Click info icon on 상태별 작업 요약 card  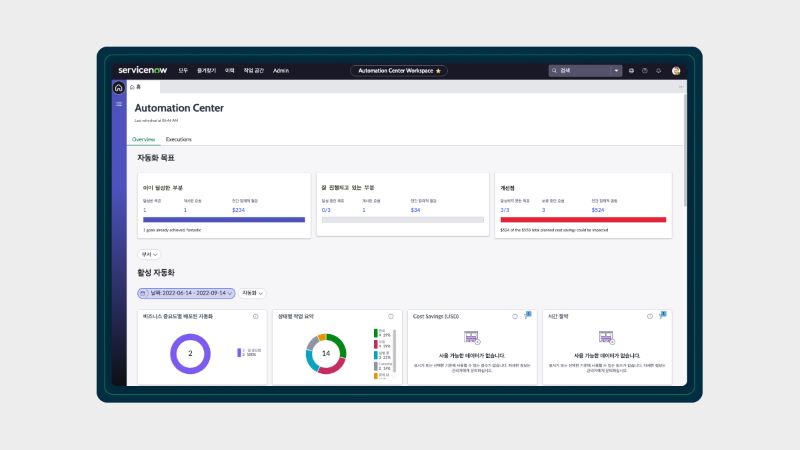(391, 316)
